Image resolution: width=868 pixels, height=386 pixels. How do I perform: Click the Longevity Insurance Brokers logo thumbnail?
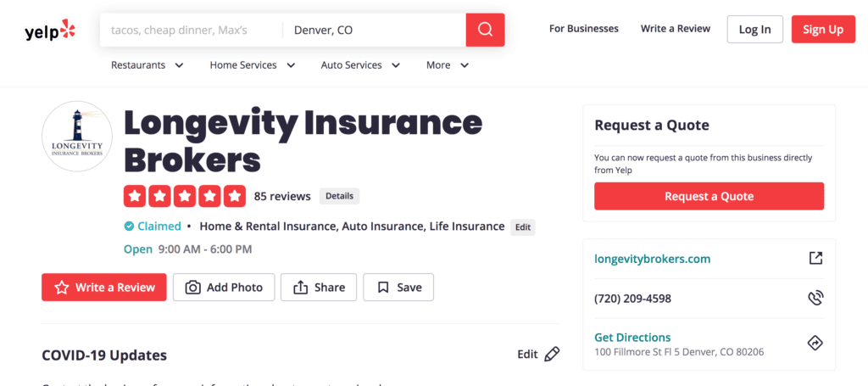point(77,137)
